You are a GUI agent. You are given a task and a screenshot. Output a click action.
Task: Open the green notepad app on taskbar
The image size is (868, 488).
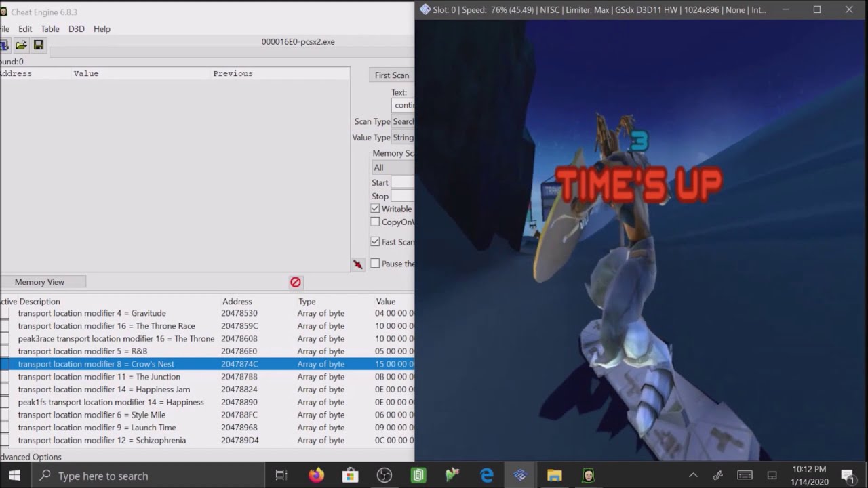pyautogui.click(x=418, y=476)
